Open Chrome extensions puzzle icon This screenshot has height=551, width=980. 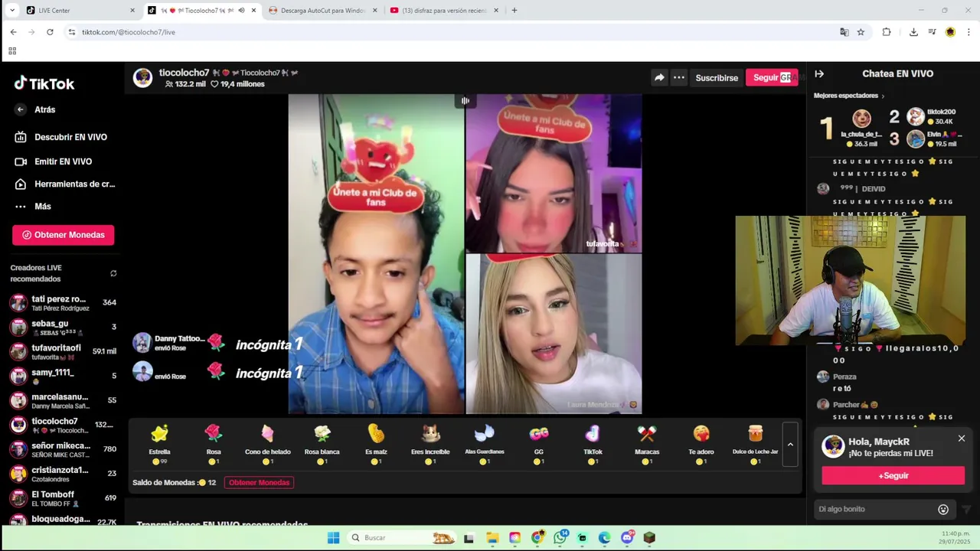(x=887, y=32)
